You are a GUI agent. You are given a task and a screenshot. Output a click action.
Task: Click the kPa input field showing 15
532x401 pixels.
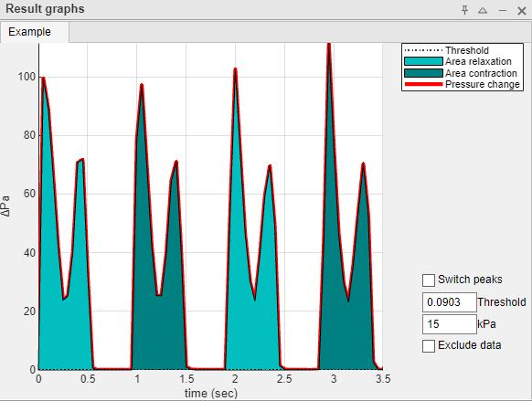click(x=449, y=324)
